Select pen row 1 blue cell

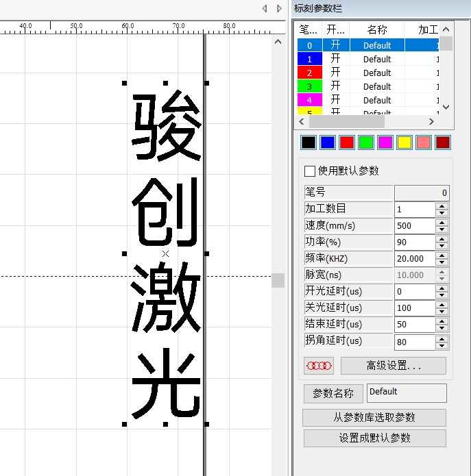pos(310,59)
